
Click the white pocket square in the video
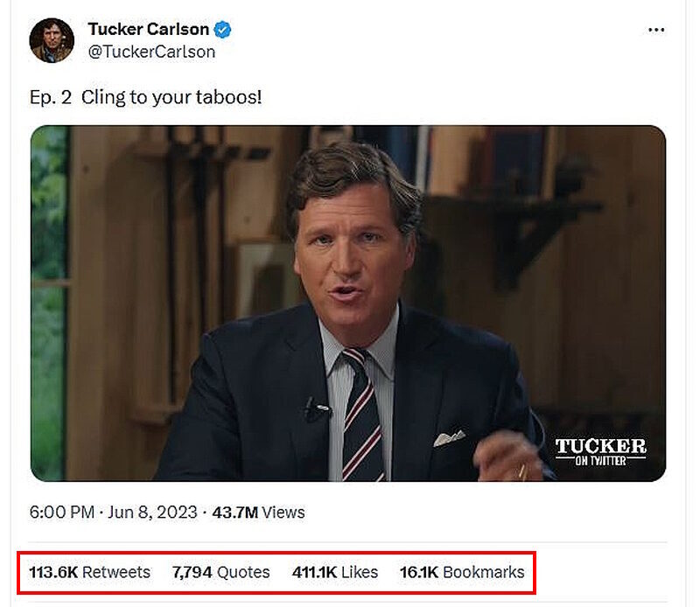[x=449, y=438]
